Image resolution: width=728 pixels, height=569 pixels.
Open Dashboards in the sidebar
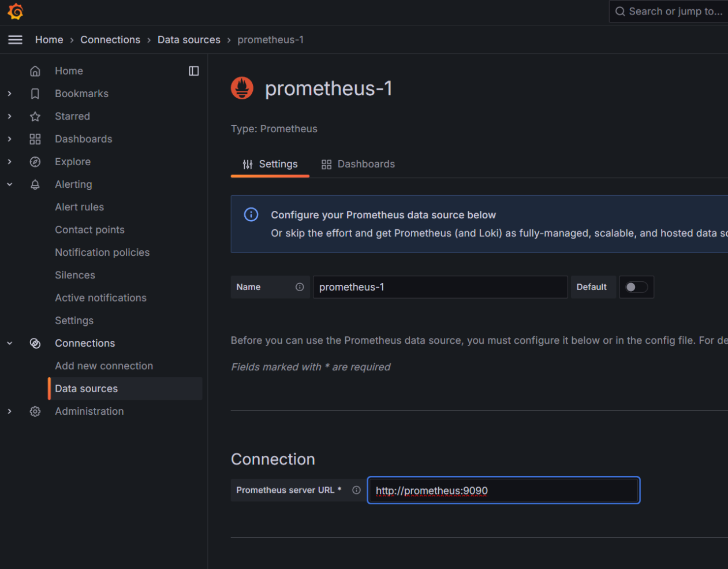(83, 139)
